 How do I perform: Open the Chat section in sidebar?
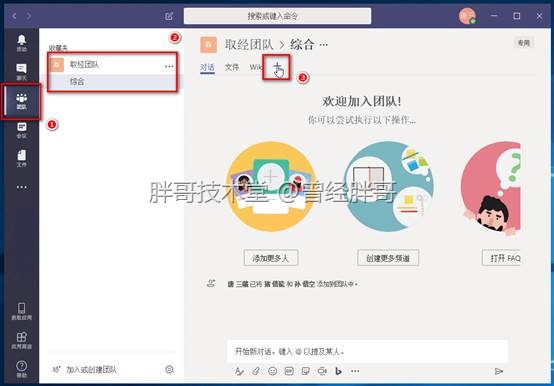click(x=22, y=72)
